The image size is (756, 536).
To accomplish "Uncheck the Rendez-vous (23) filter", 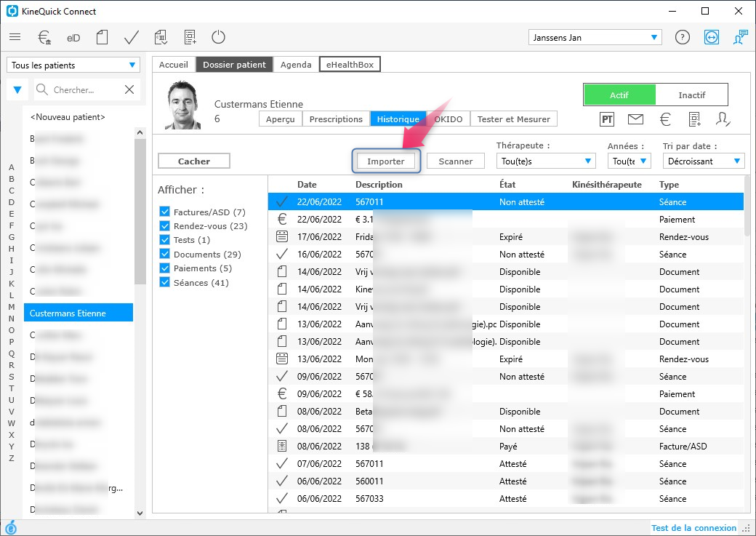I will tap(164, 225).
